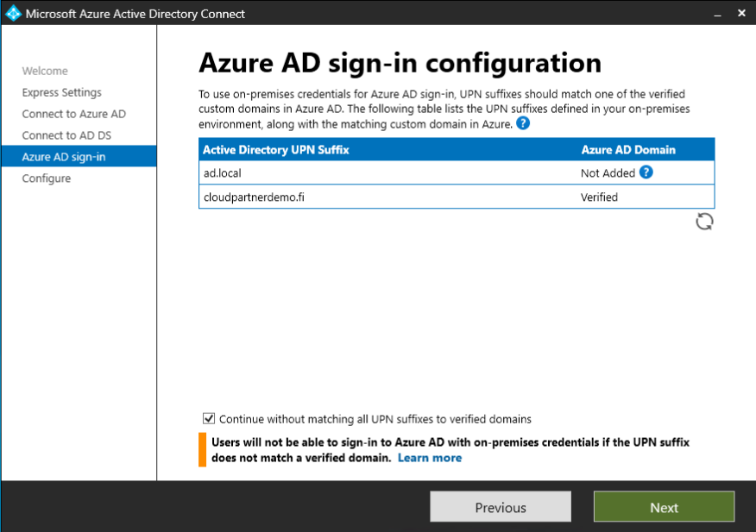Click the Active Directory UPN Suffix column header
The height and width of the screenshot is (532, 756).
tap(276, 150)
